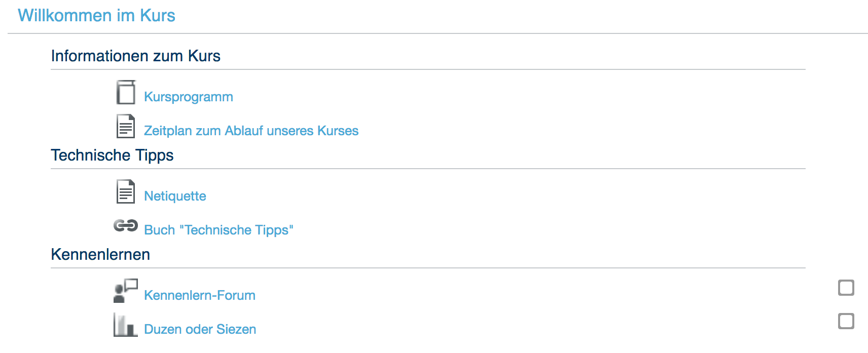Click the forum icon beside Kennenlern-Forum

tap(126, 291)
